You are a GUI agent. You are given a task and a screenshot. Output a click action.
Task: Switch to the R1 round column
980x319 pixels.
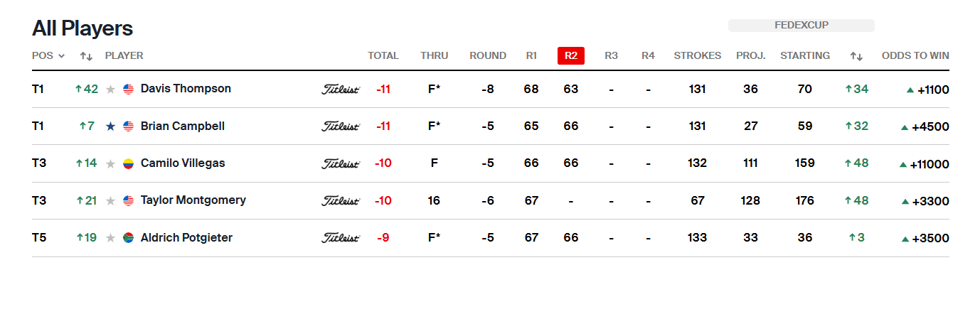coord(531,56)
